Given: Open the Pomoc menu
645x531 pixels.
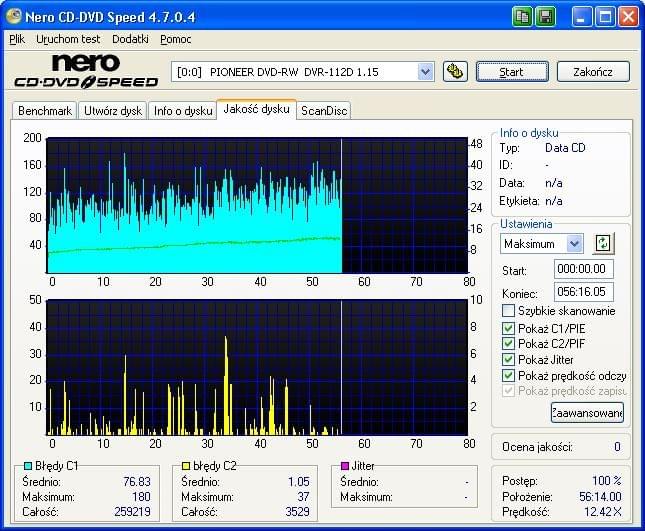Looking at the screenshot, I should point(176,39).
